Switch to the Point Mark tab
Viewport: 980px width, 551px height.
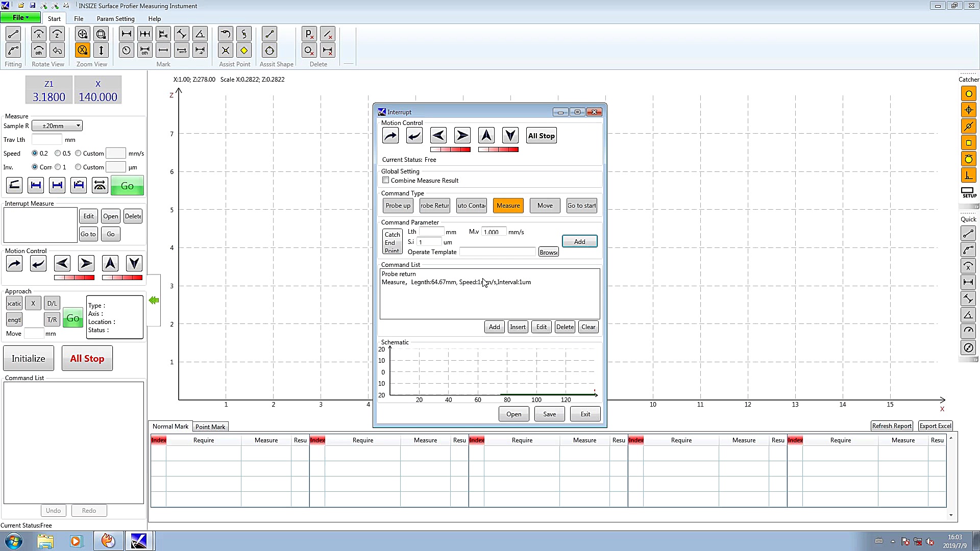(210, 427)
